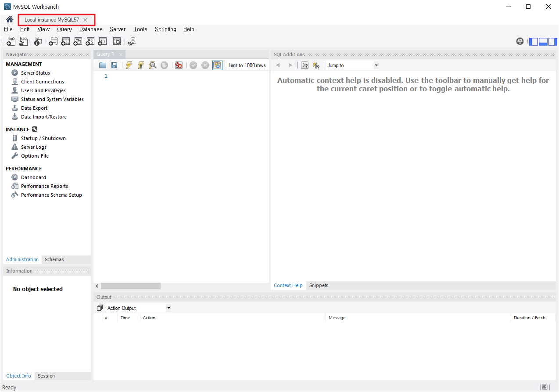The image size is (559, 392).
Task: Toggle right sidebar visibility
Action: click(553, 42)
